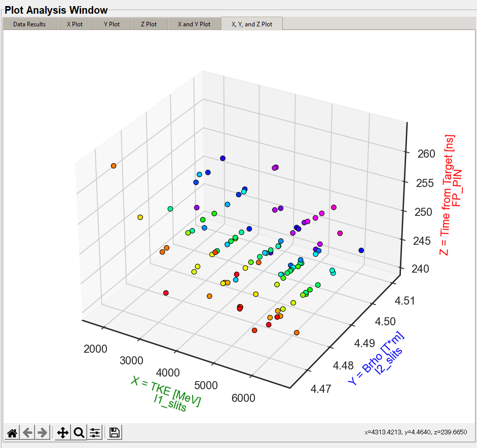This screenshot has width=477, height=448.
Task: Switch to the Data Results tab
Action: click(x=29, y=24)
